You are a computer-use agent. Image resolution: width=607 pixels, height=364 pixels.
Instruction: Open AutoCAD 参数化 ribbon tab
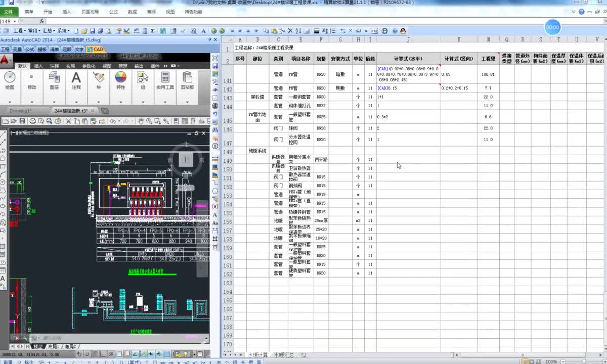tap(89, 66)
